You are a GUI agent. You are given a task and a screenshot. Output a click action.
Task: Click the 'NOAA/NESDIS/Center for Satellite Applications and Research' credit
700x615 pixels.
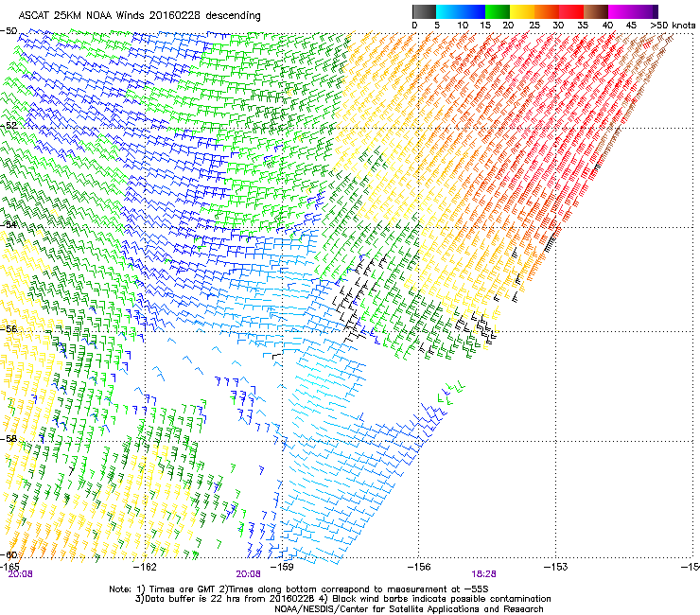coord(409,609)
